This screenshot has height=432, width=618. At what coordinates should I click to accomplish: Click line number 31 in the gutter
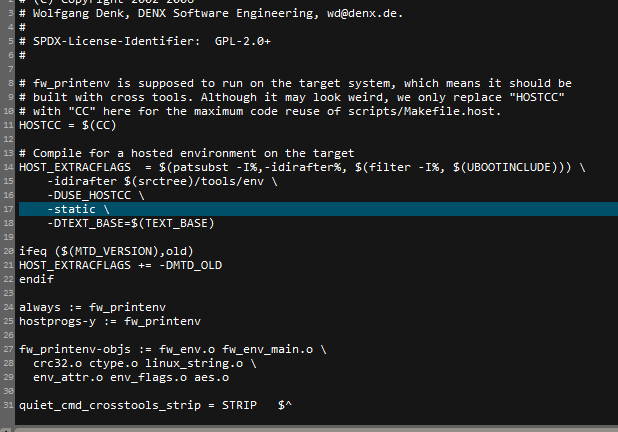coord(9,405)
